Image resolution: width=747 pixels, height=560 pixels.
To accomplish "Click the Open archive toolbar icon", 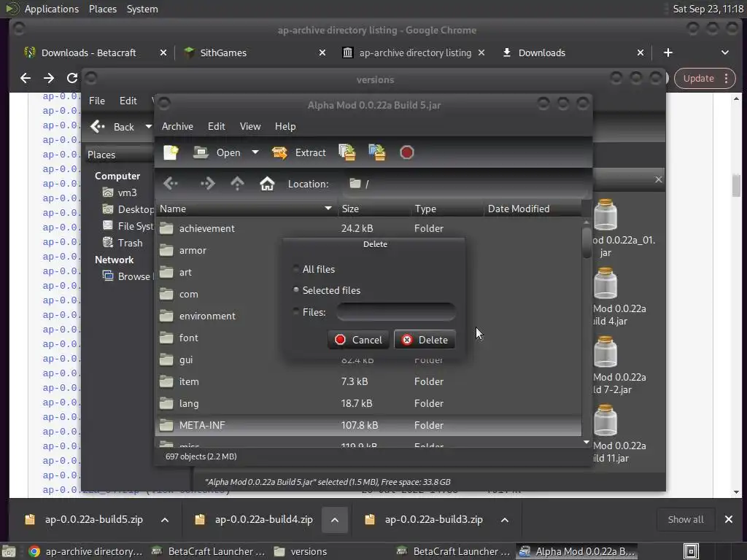I will pos(201,152).
